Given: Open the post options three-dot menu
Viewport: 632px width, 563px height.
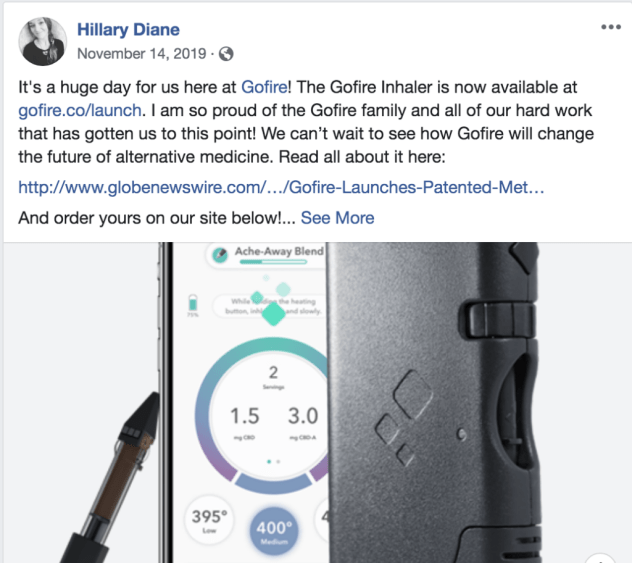Looking at the screenshot, I should click(611, 27).
